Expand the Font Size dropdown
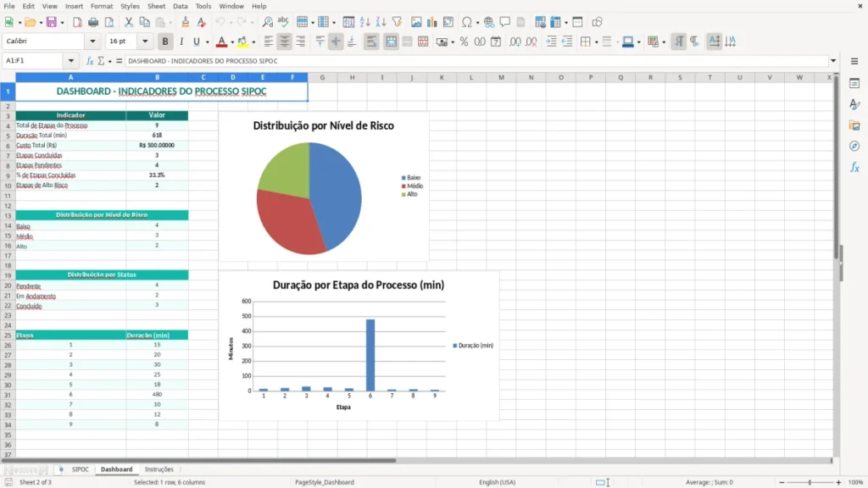This screenshot has height=488, width=868. (x=145, y=41)
